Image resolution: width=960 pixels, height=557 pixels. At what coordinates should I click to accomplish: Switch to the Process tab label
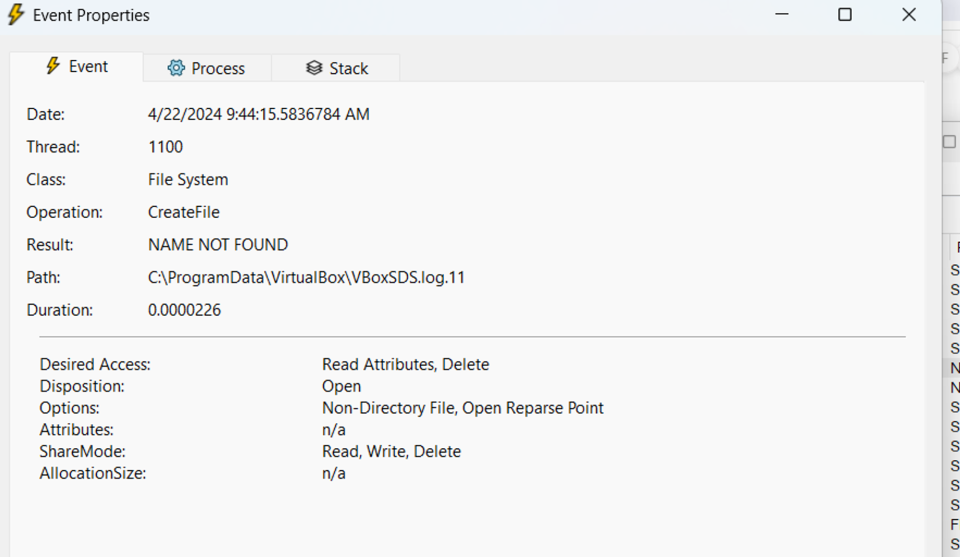218,68
